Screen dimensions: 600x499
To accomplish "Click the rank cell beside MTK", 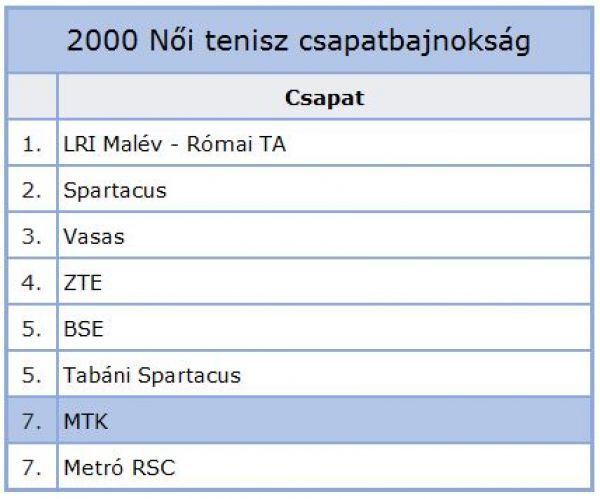I will pos(33,421).
